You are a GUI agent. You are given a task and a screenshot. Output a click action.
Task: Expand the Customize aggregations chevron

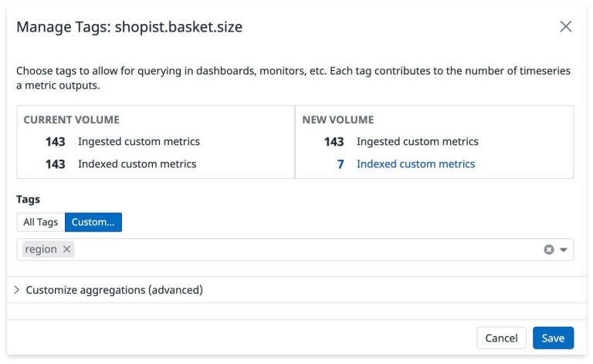tap(17, 290)
